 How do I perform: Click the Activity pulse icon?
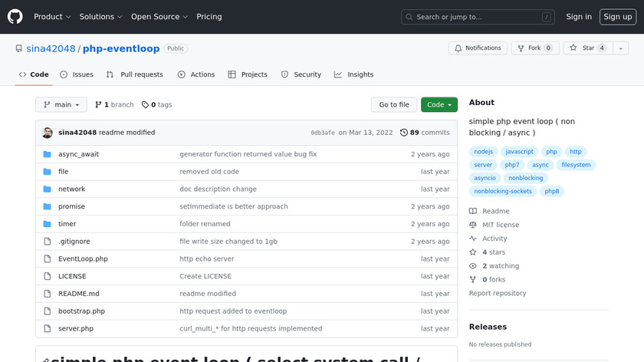point(473,239)
